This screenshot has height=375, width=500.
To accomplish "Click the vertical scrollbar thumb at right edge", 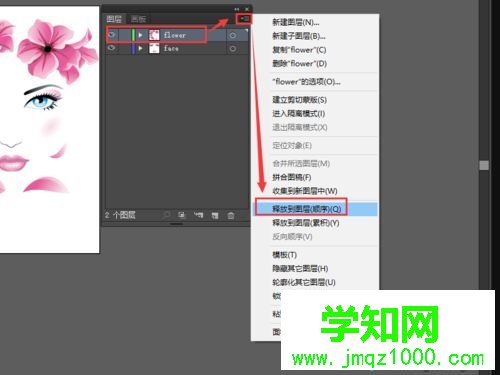I will pos(484,165).
